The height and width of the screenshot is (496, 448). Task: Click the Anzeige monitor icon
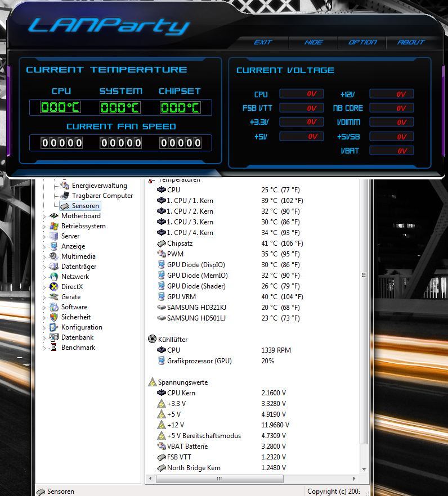[x=54, y=246]
